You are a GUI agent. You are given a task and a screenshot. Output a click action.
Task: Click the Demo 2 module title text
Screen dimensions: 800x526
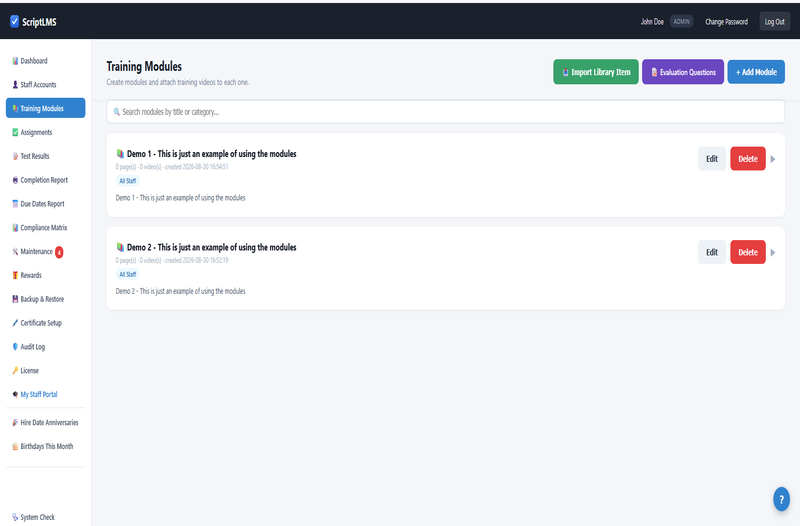pyautogui.click(x=212, y=247)
